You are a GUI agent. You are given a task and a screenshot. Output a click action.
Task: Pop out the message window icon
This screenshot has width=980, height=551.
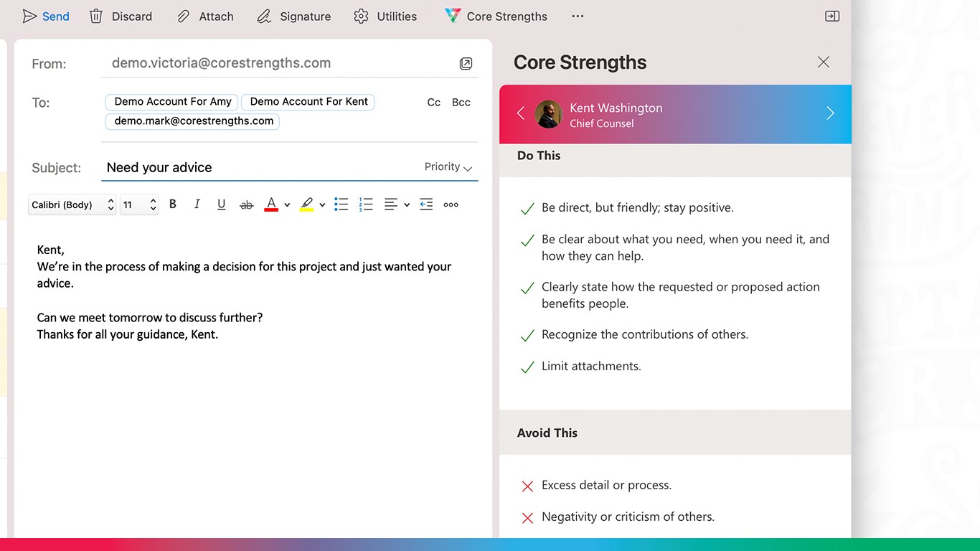466,64
